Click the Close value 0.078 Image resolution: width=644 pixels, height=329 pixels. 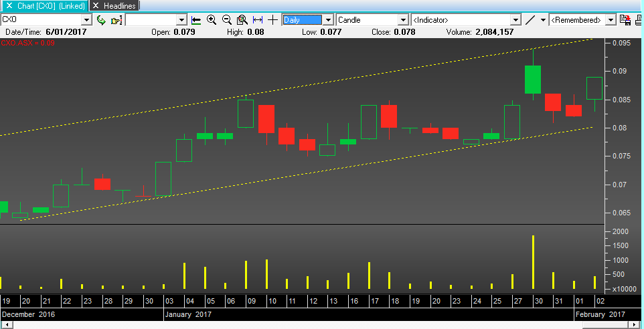[404, 32]
